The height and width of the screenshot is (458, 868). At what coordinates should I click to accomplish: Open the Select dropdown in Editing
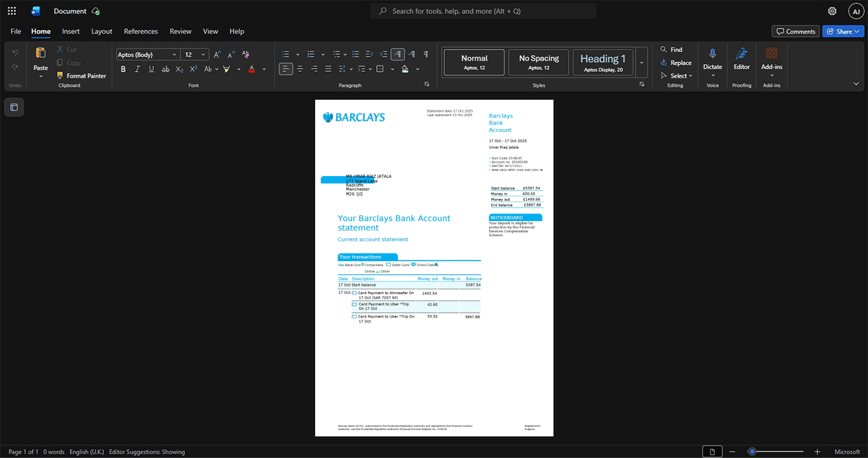click(x=676, y=76)
